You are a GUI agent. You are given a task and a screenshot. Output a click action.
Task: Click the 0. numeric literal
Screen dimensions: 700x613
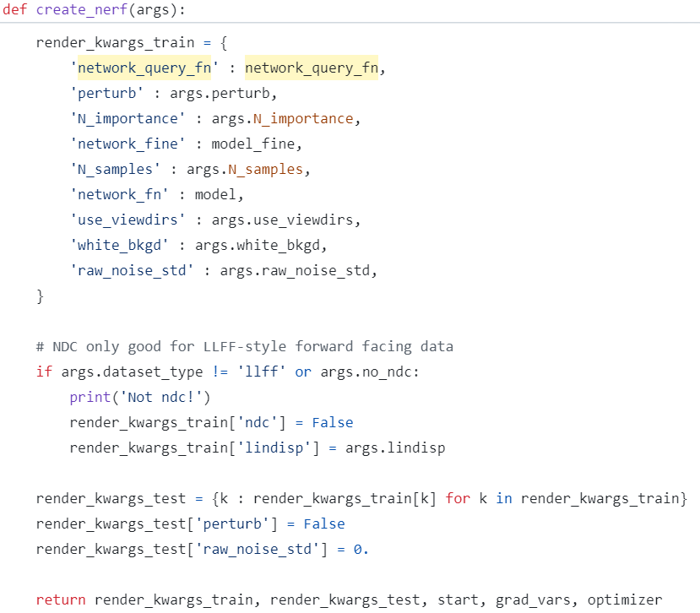coord(361,549)
